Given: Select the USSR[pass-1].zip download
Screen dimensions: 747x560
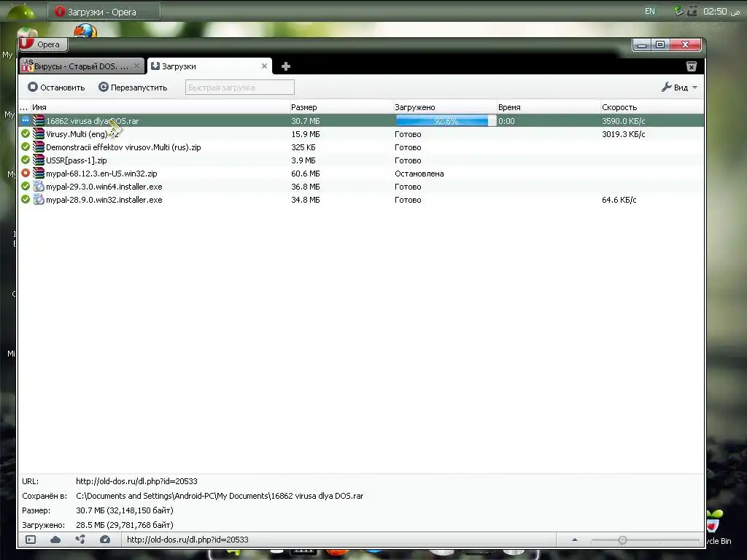Looking at the screenshot, I should pyautogui.click(x=361, y=160).
